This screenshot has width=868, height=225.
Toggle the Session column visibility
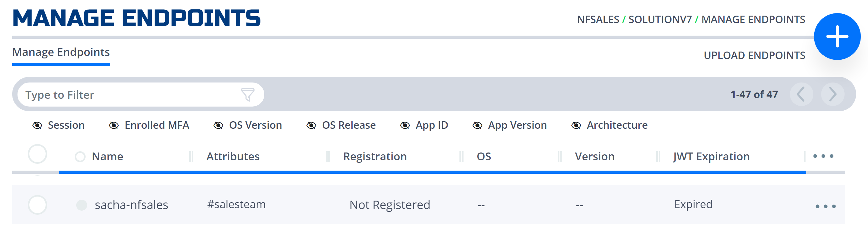58,125
